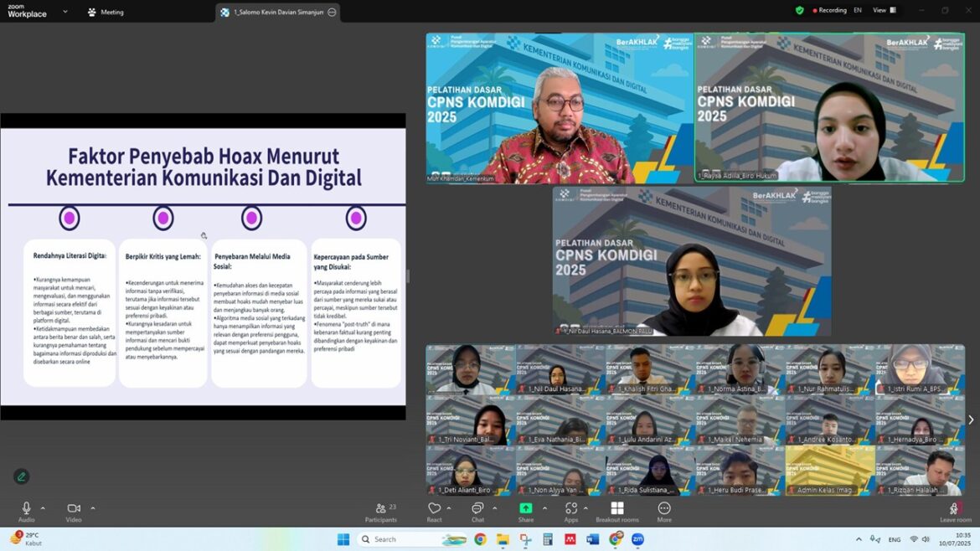Toggle the Video camera on
Image resolution: width=980 pixels, height=551 pixels.
point(74,512)
